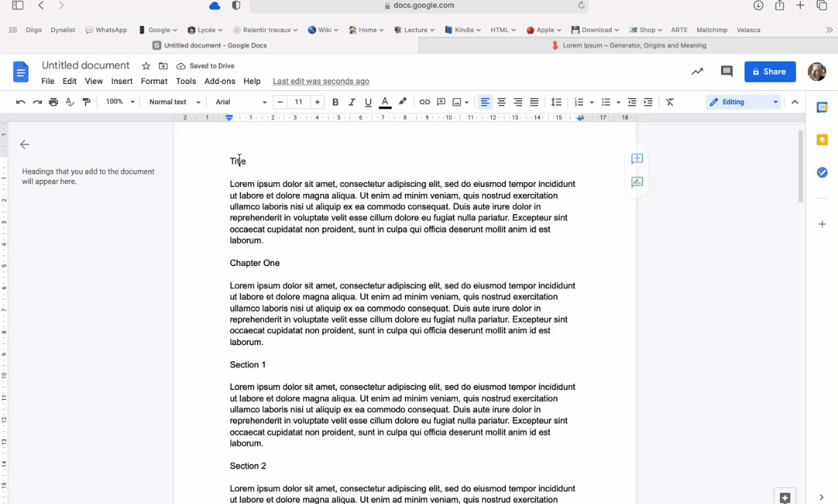Screen dimensions: 838x504
Task: Increase paragraph indent
Action: pyautogui.click(x=648, y=102)
